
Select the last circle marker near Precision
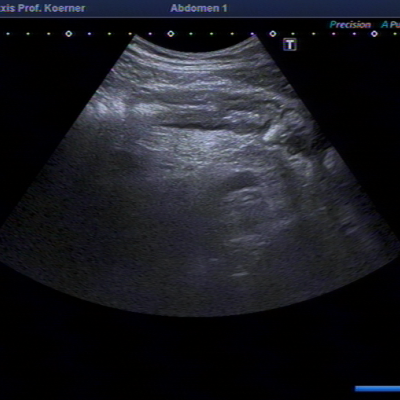click(x=374, y=34)
